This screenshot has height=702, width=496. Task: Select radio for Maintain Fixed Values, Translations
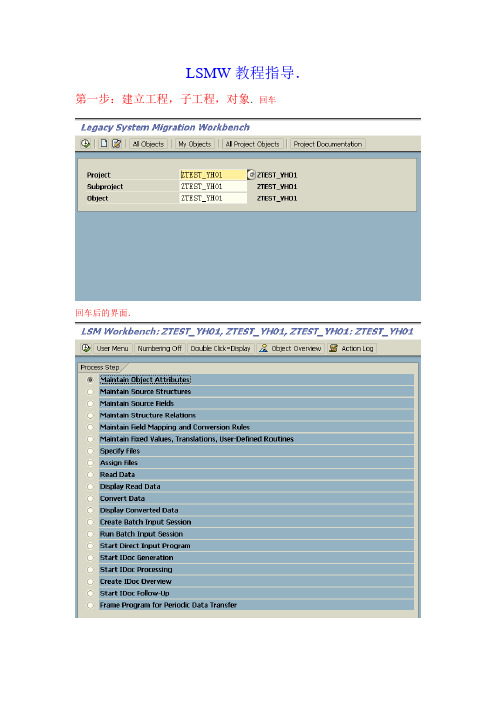tap(90, 439)
